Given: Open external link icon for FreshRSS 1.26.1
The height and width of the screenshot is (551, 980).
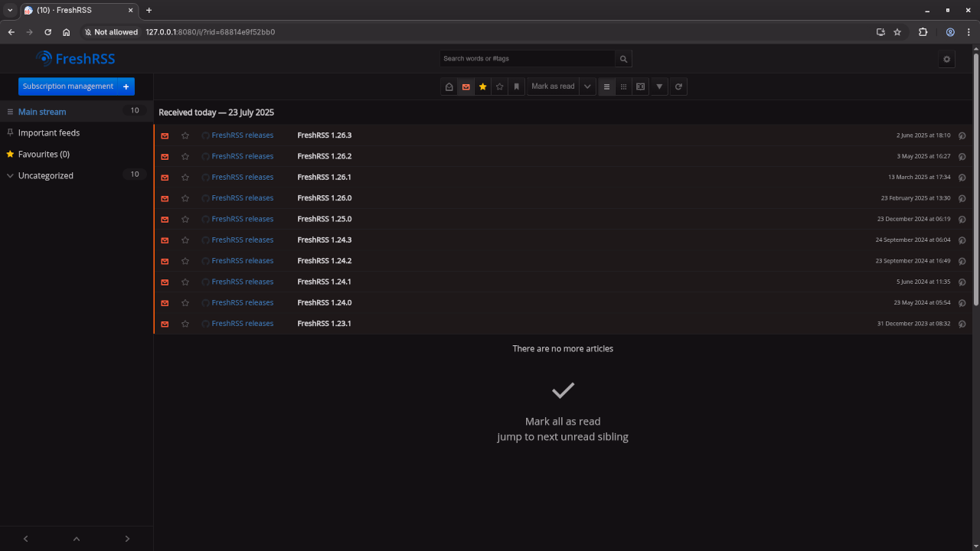Looking at the screenshot, I should (x=962, y=178).
